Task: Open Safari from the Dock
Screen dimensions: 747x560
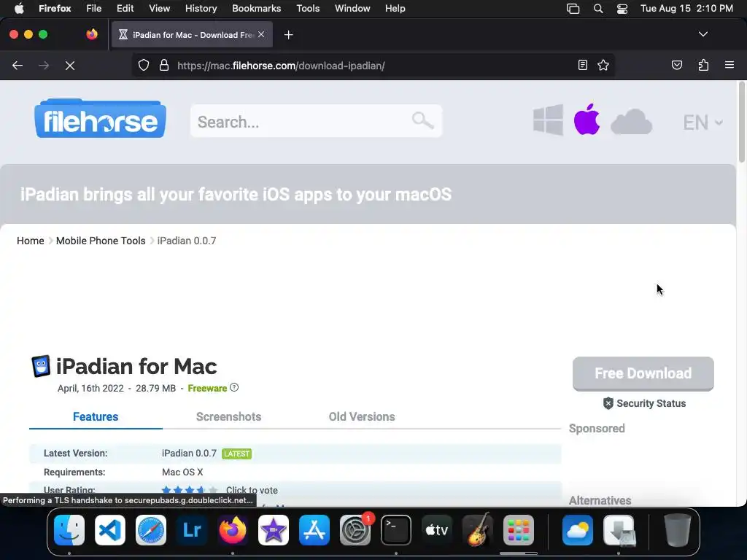Action: [151, 529]
